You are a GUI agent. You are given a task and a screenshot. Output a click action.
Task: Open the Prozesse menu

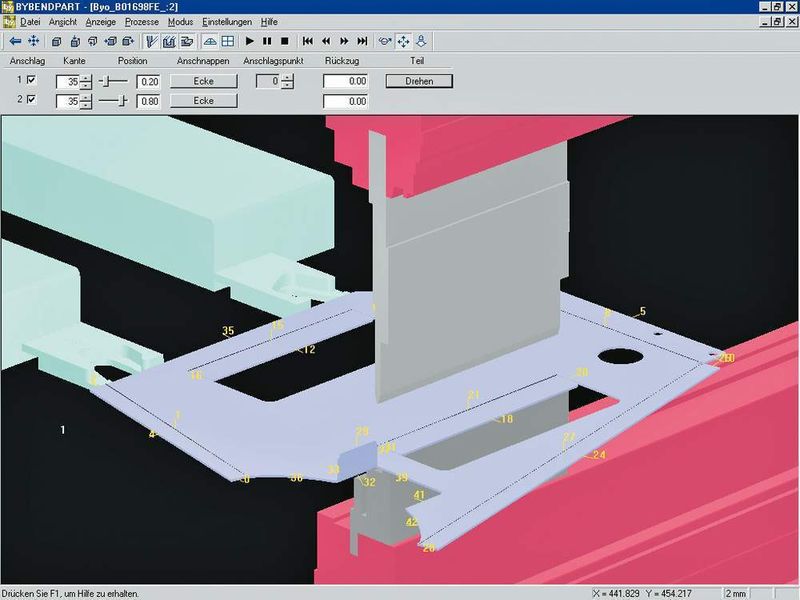coord(142,22)
